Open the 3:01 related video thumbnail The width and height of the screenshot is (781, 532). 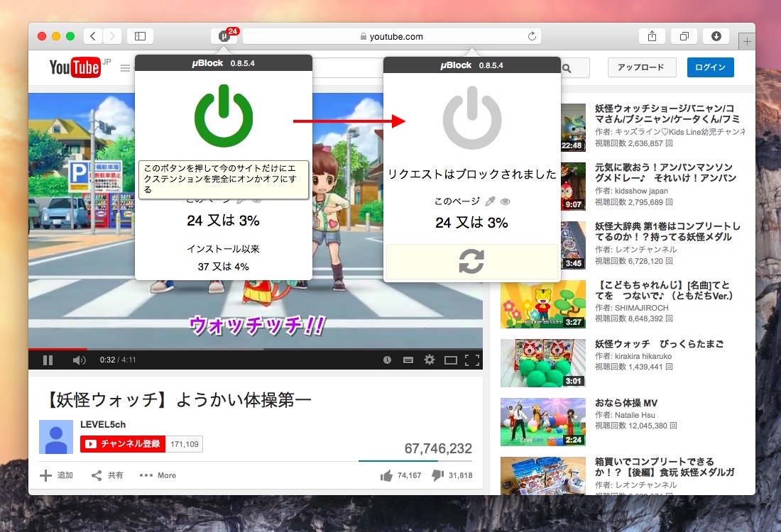pos(543,362)
